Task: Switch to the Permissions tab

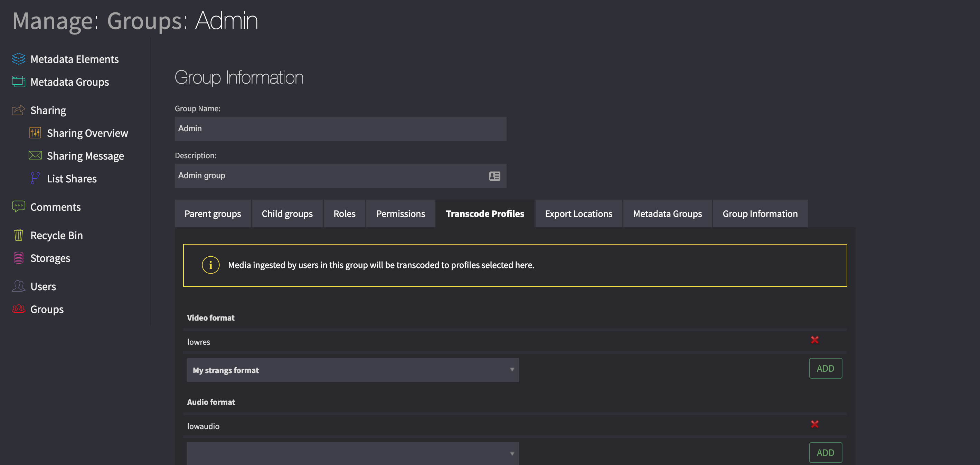Action: (x=401, y=213)
